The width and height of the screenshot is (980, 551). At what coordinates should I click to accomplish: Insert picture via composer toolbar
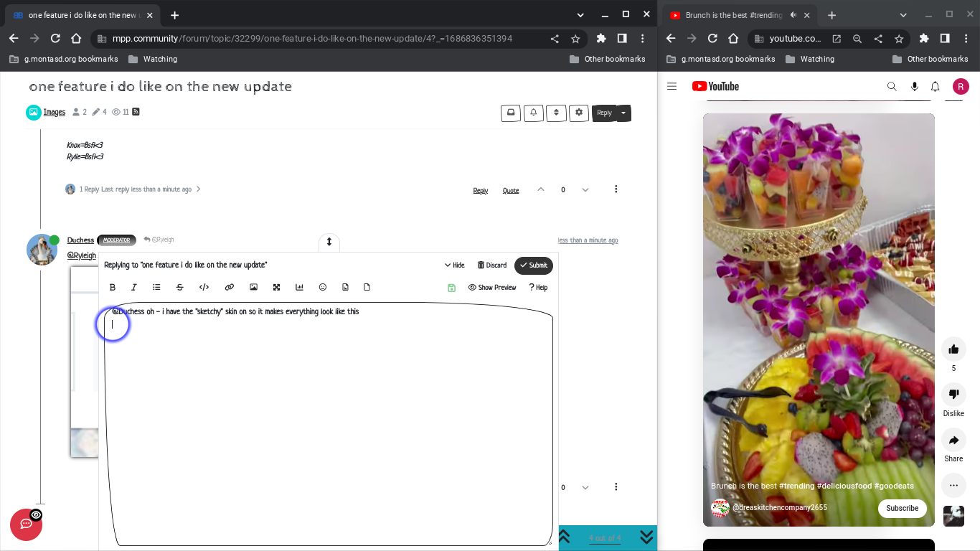[x=253, y=287]
